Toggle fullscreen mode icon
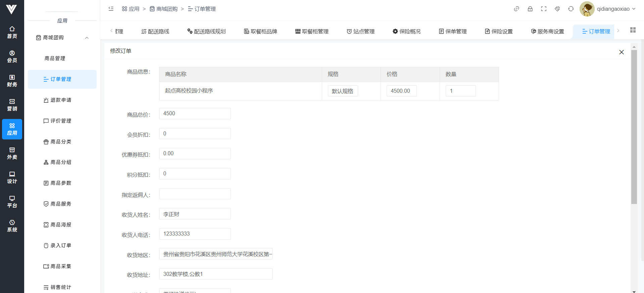The height and width of the screenshot is (293, 644). (x=544, y=9)
